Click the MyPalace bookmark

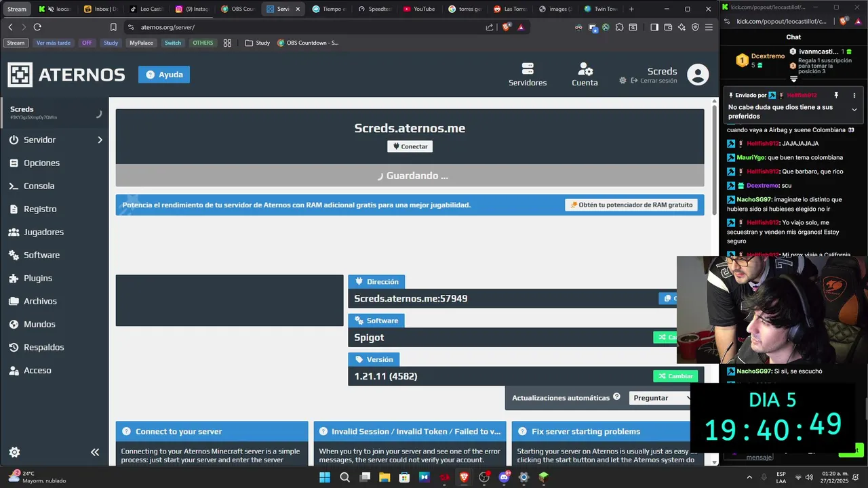[x=142, y=43]
